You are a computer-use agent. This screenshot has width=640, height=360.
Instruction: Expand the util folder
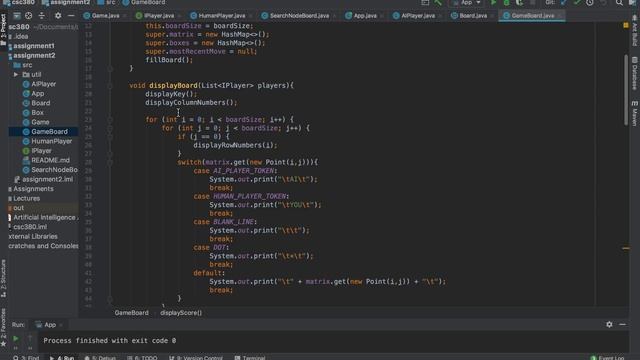(16, 74)
